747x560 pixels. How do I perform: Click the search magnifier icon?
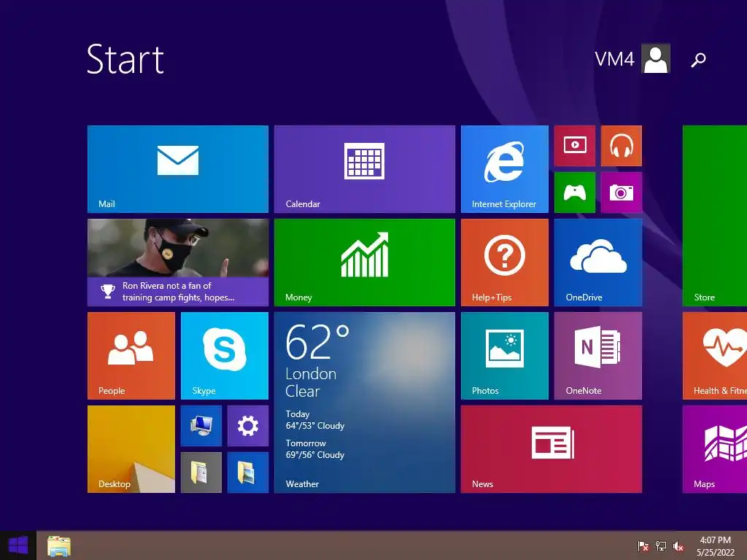(698, 60)
